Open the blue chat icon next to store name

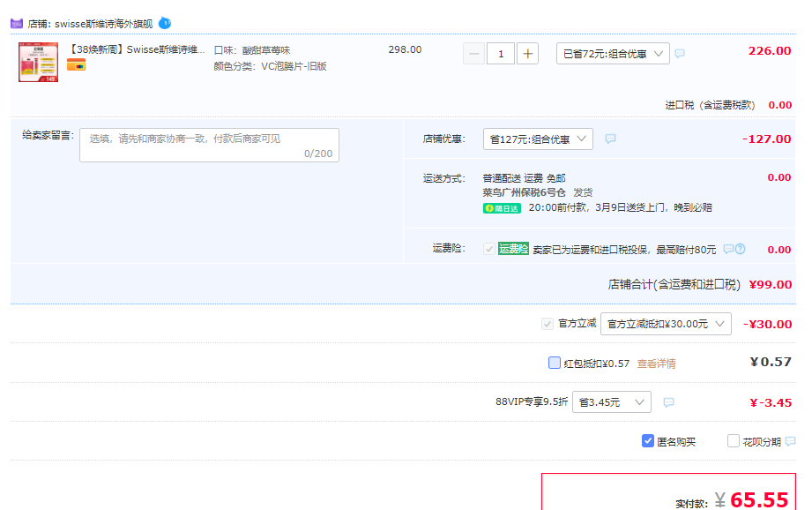click(x=165, y=23)
